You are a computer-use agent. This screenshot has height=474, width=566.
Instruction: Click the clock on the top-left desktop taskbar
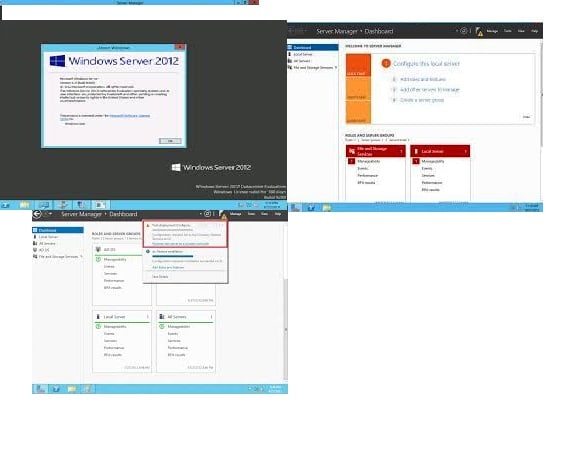coord(272,205)
